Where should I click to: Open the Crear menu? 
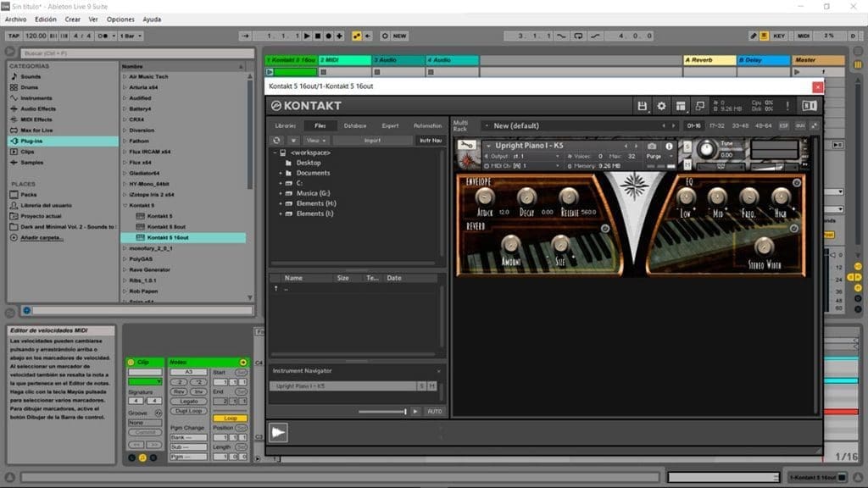[x=73, y=19]
